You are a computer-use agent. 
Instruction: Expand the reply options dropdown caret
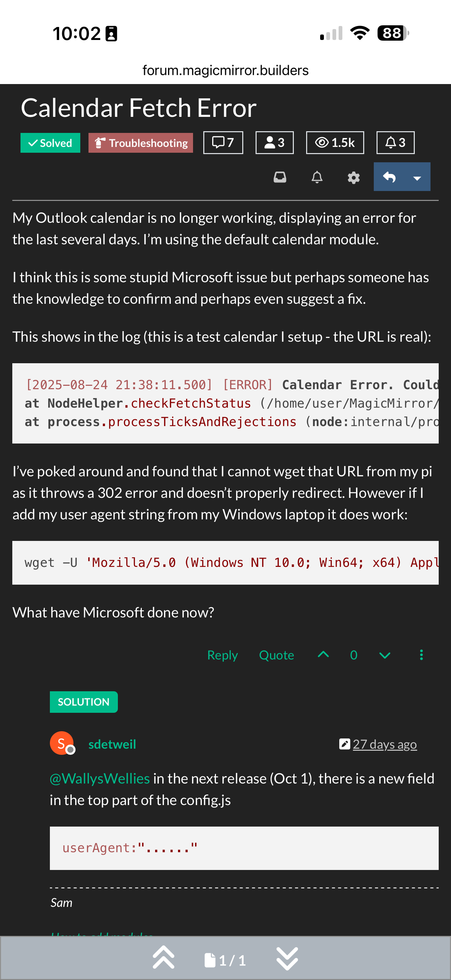pos(417,177)
